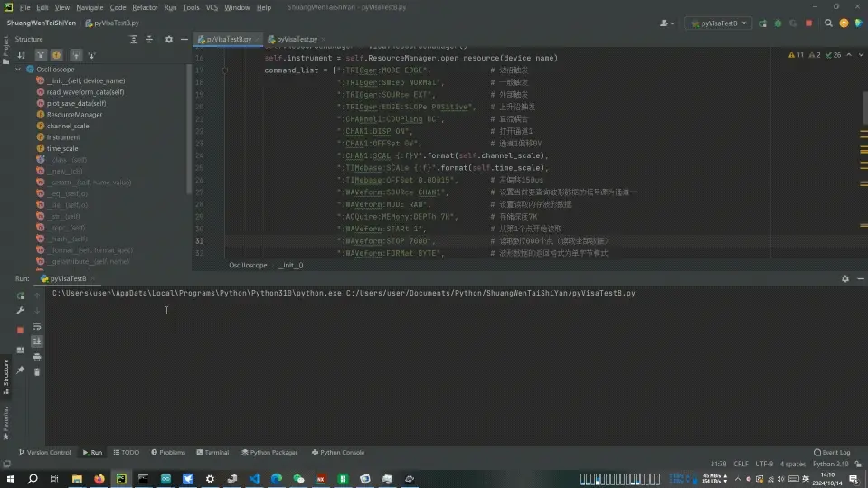
Task: Toggle Show Fields filter in Structure
Action: click(x=56, y=55)
